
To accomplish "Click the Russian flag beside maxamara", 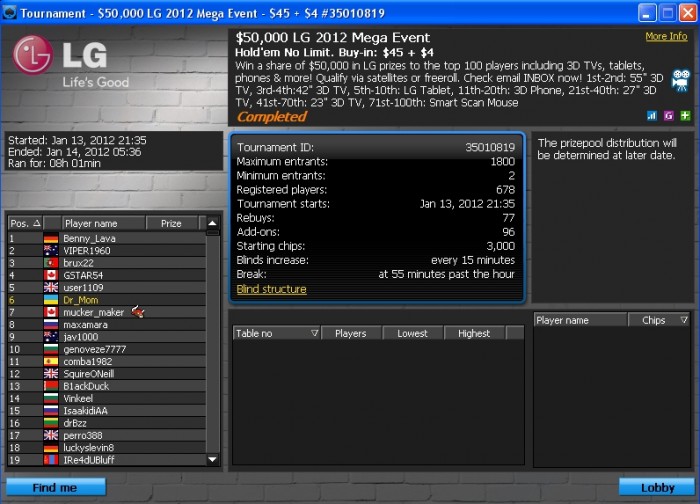I will click(x=51, y=325).
